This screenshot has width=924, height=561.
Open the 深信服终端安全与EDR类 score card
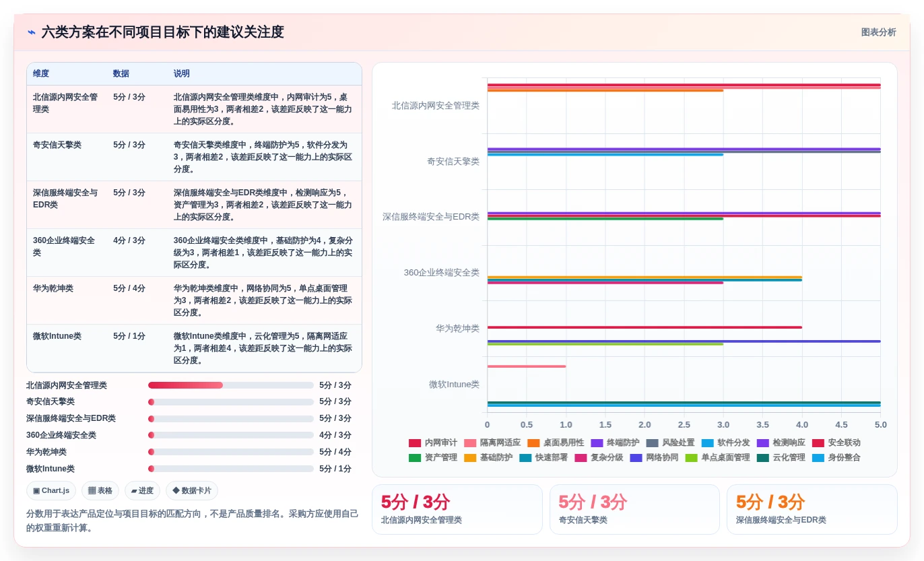coord(812,509)
